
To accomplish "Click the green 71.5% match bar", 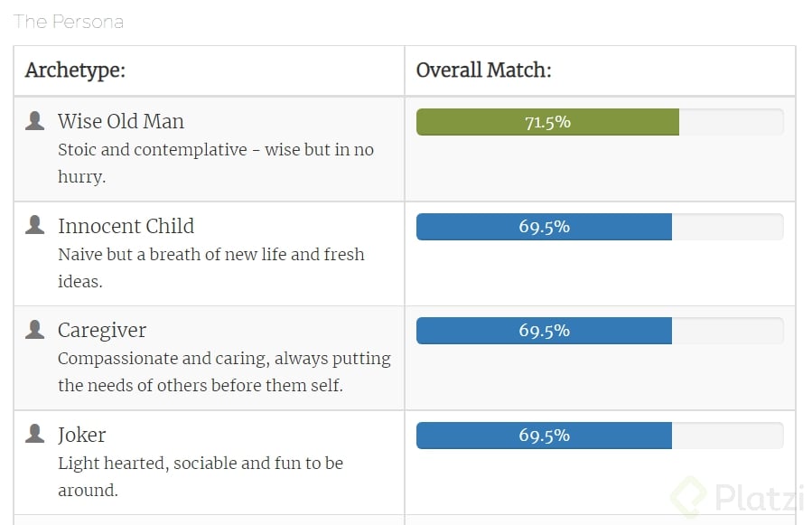I will point(547,122).
